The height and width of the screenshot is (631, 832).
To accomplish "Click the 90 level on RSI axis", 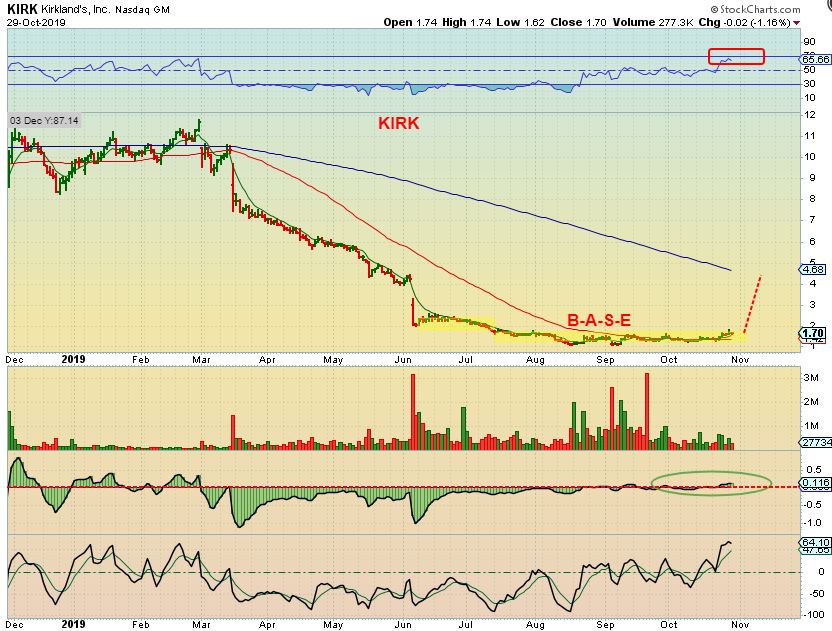I will (809, 42).
